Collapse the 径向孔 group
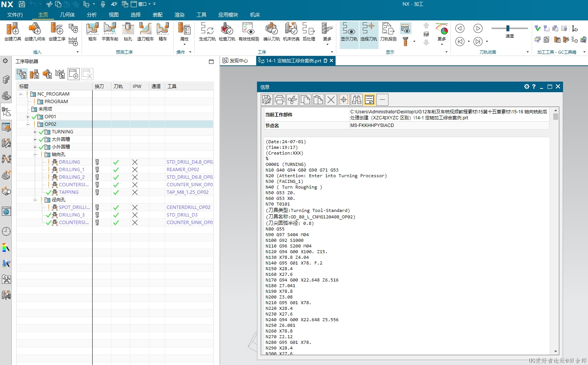This screenshot has height=365, width=588. click(35, 200)
